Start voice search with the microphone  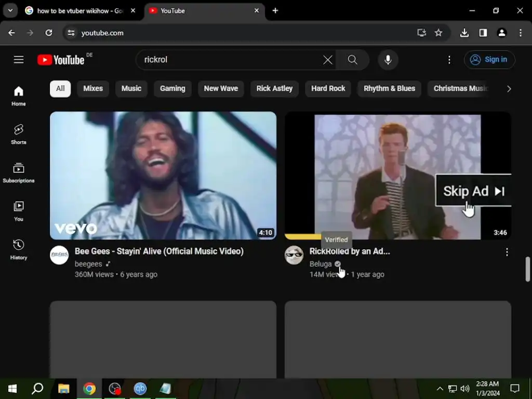click(388, 60)
